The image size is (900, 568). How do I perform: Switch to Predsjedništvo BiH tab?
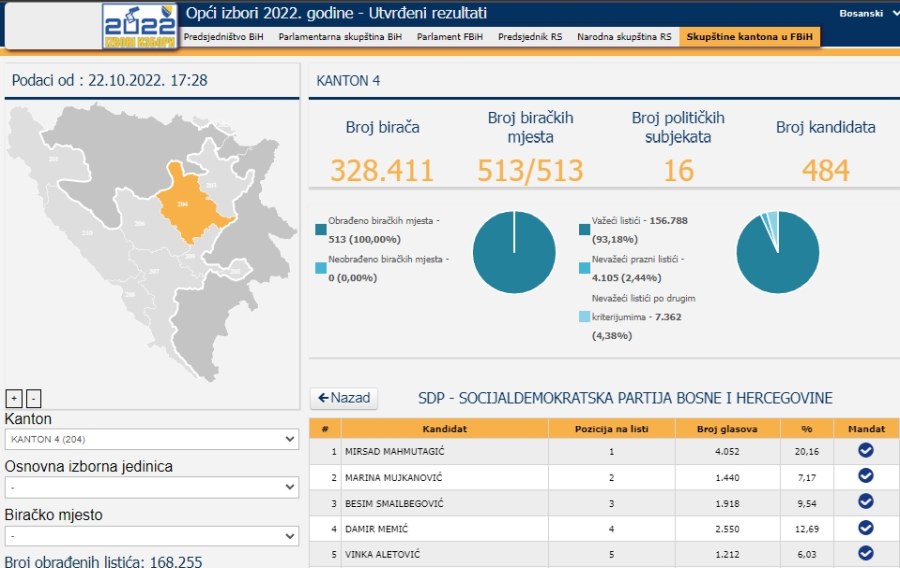point(223,37)
